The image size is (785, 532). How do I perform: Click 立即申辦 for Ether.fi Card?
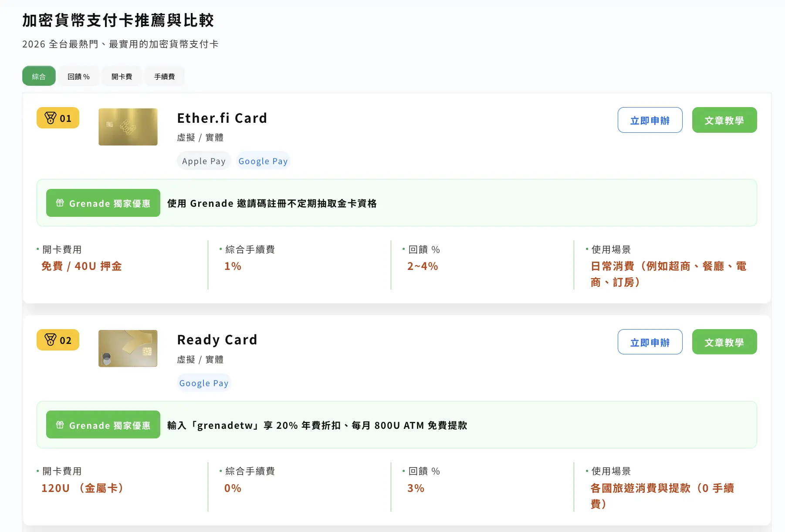(x=650, y=120)
